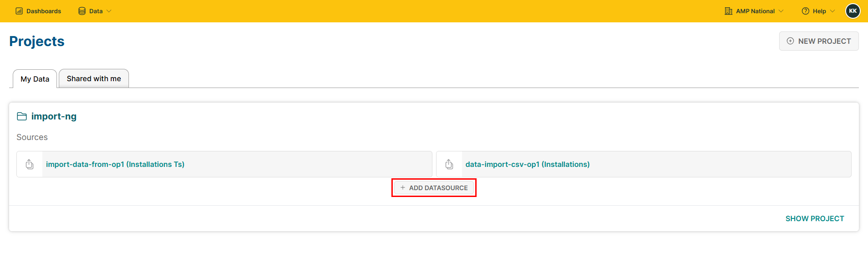Viewport: 868px width, 254px height.
Task: Click the Data database icon
Action: (x=82, y=11)
